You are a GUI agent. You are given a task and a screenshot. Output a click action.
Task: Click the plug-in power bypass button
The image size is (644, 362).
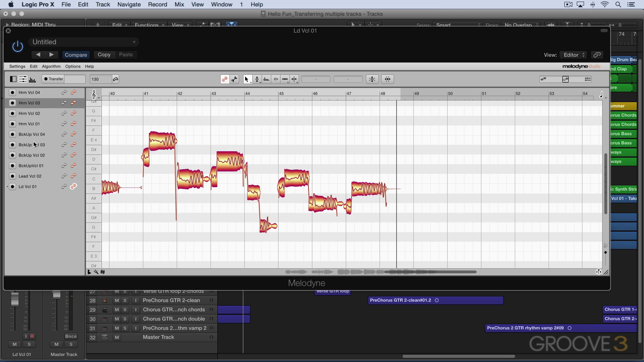[x=18, y=47]
